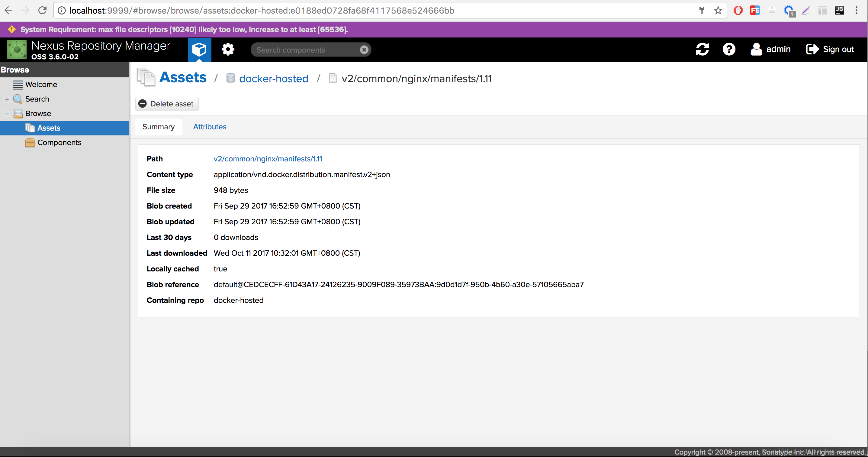Open the v2/common/nginx/manifests/1.11 path link
This screenshot has height=457, width=868.
point(268,158)
